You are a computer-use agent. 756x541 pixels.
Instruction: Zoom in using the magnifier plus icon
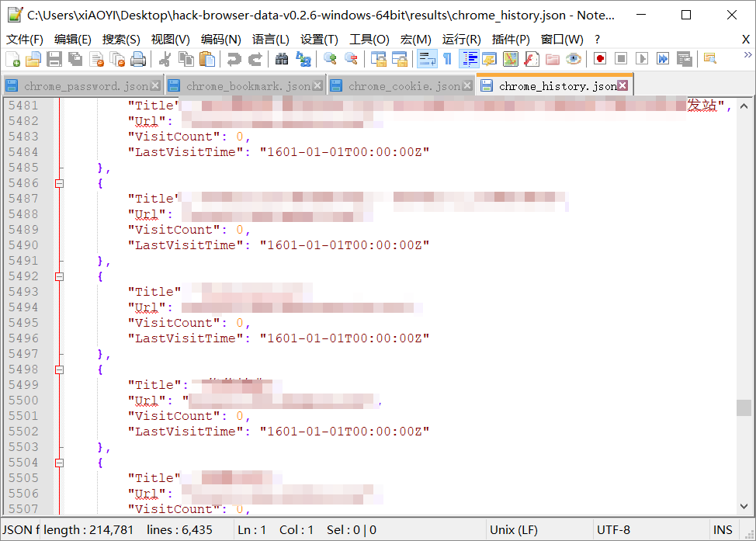coord(331,59)
